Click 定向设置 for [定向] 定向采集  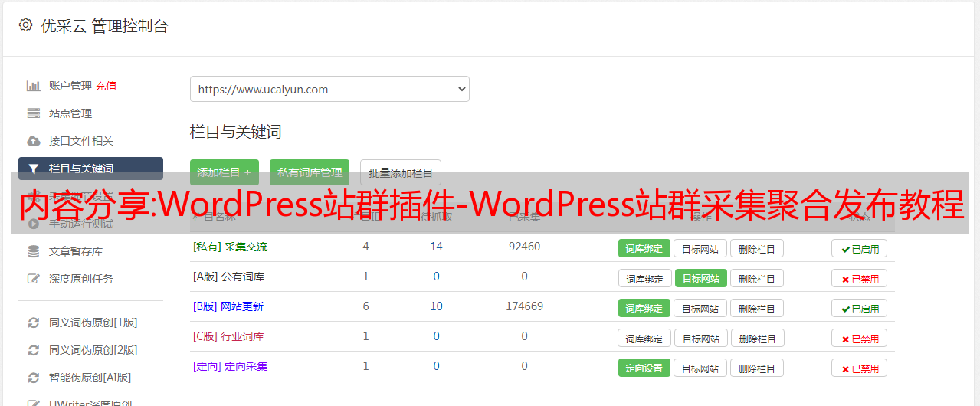pos(644,368)
